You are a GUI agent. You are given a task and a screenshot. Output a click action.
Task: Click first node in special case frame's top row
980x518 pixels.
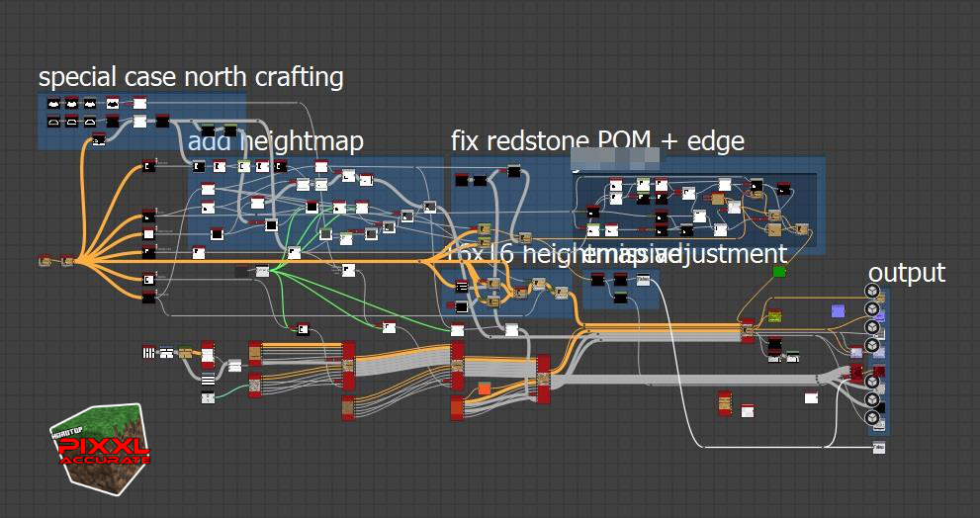click(x=51, y=103)
